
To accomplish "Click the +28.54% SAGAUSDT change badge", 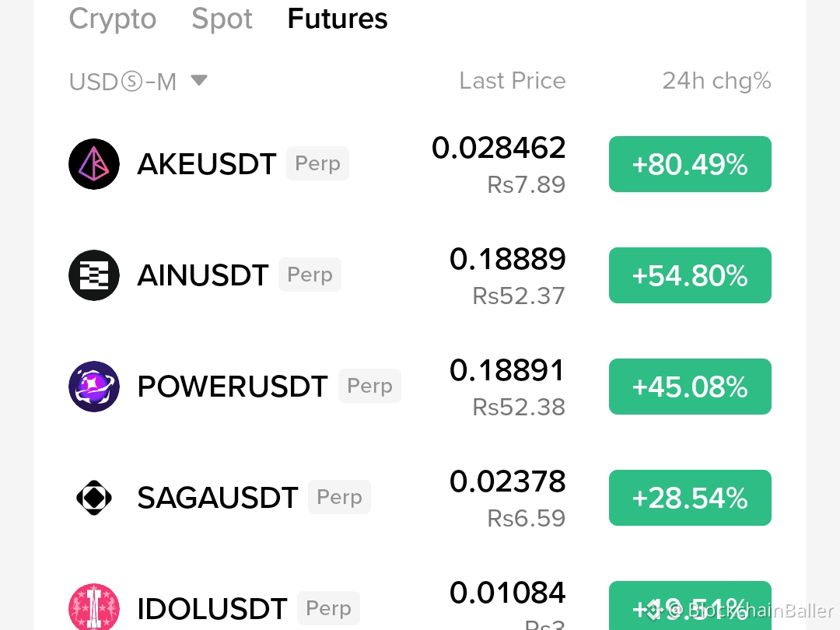I will 690,498.
